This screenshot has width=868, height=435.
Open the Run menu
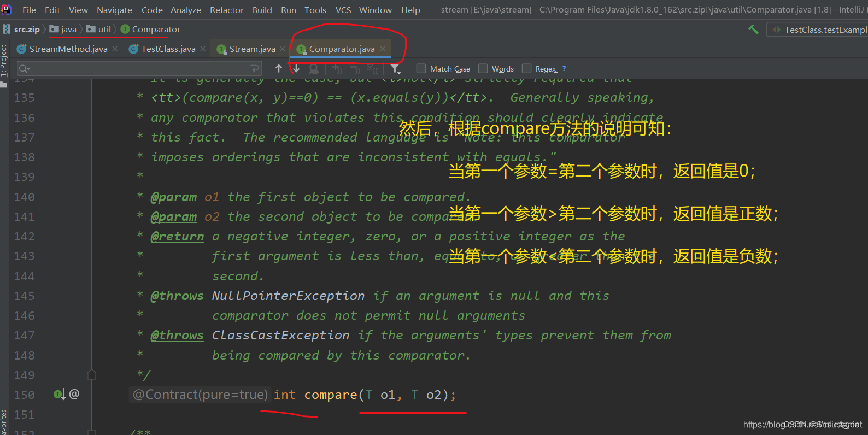(289, 10)
